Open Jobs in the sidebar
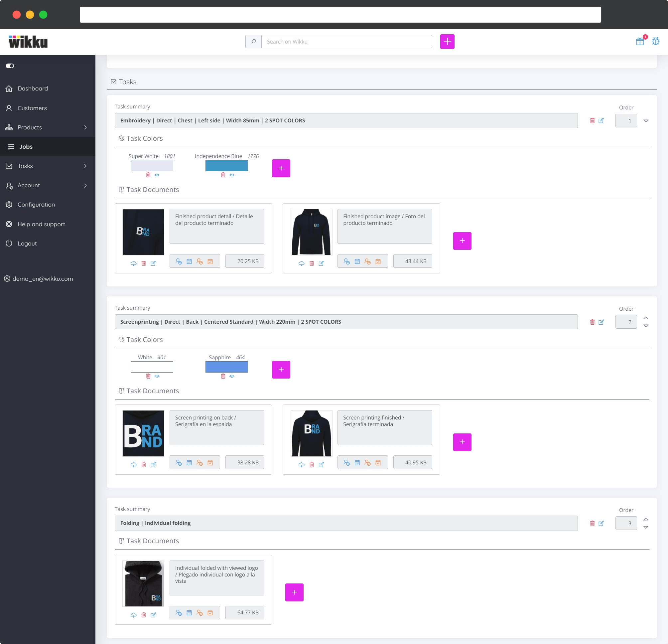 pos(26,147)
